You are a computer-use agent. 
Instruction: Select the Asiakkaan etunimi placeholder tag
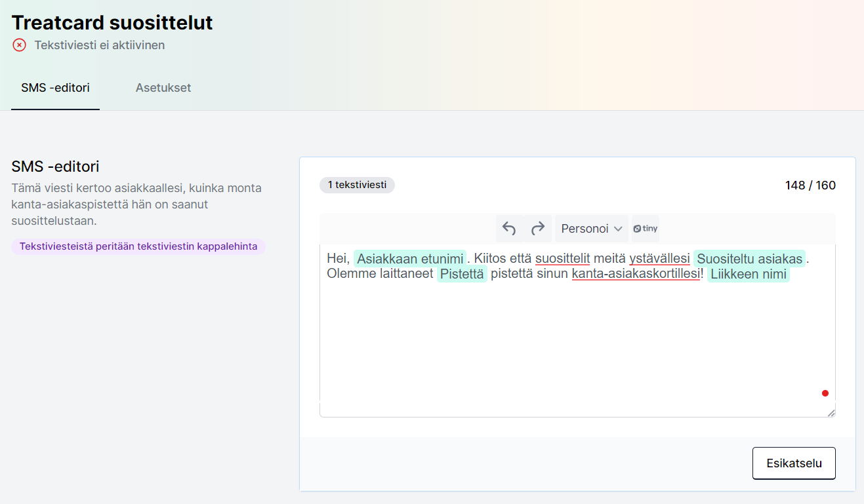pyautogui.click(x=410, y=259)
